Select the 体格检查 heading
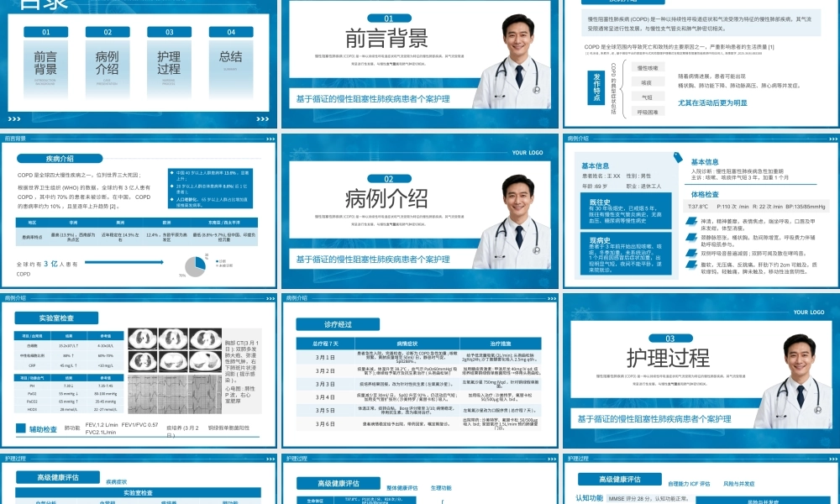Viewport: 840px width, 504px height. click(705, 194)
